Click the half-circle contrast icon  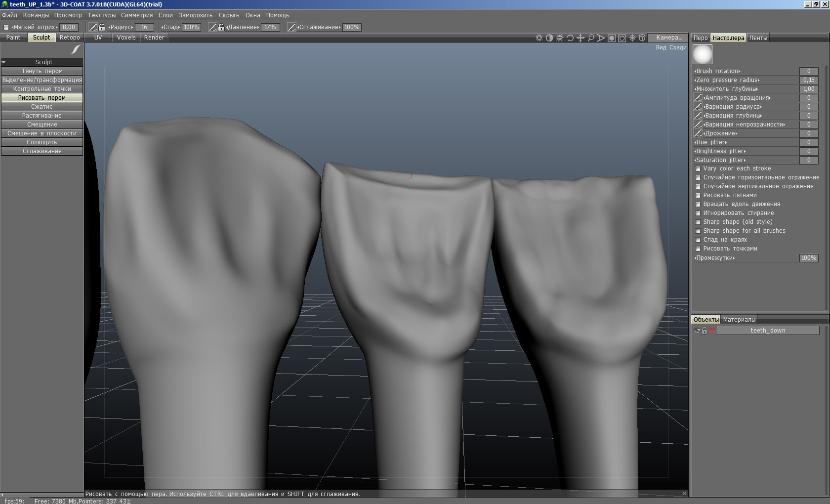coord(549,38)
